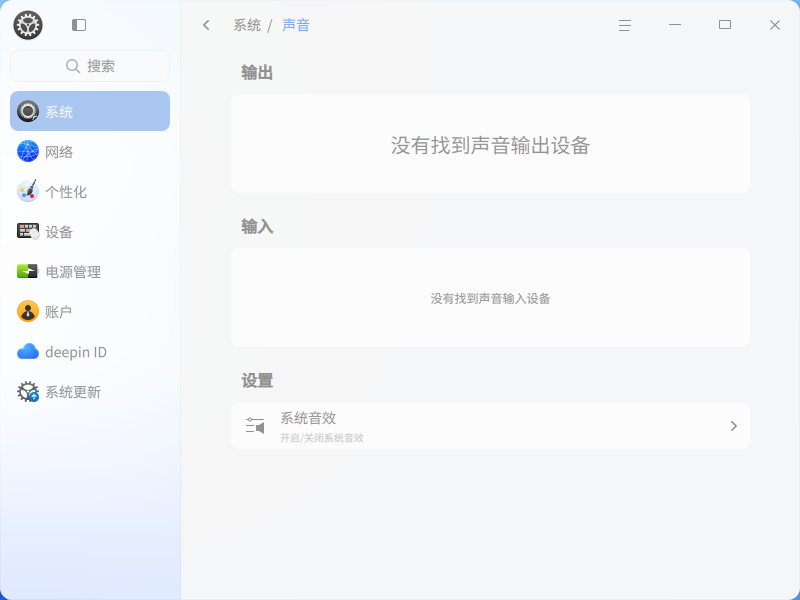This screenshot has width=800, height=600.
Task: Click the Control Center gear logo icon
Action: [x=28, y=25]
